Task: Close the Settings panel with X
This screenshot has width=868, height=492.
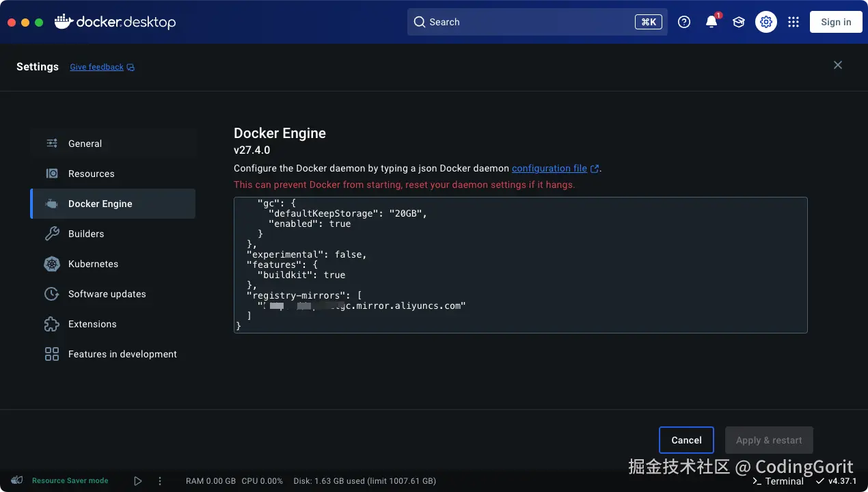Action: 838,65
